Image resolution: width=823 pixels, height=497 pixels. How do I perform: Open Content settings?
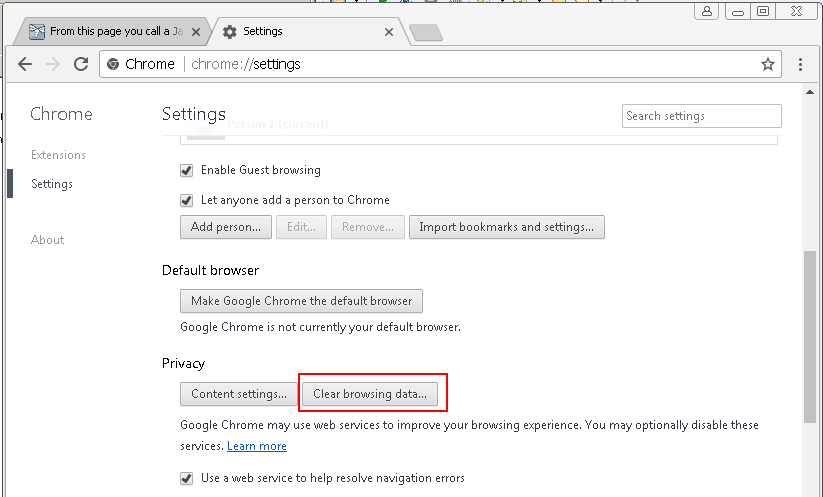click(x=239, y=394)
